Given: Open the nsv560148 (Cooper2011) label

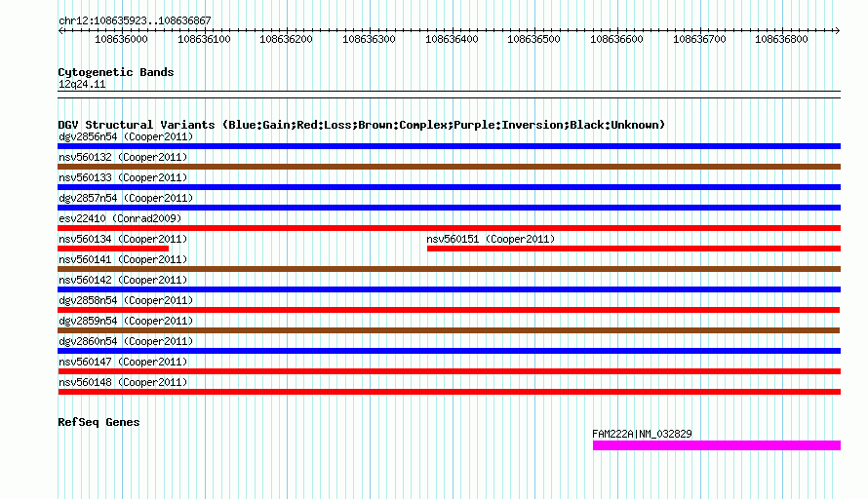Looking at the screenshot, I should click(123, 382).
